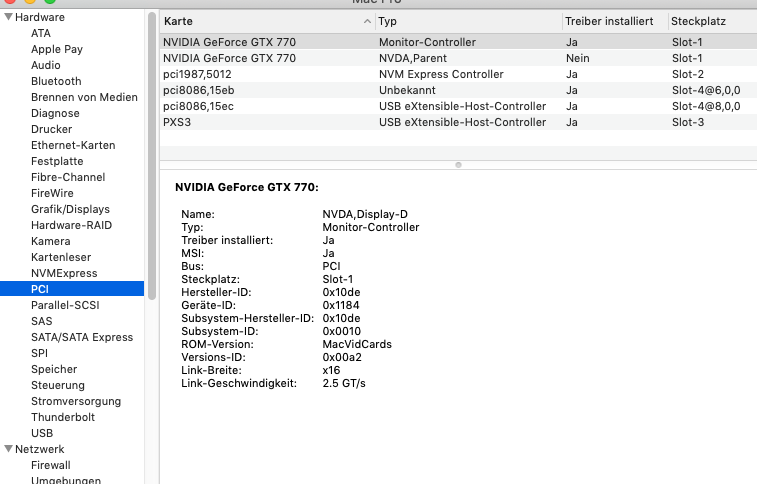The height and width of the screenshot is (484, 757).
Task: Select the PXS3 card row
Action: coord(458,122)
